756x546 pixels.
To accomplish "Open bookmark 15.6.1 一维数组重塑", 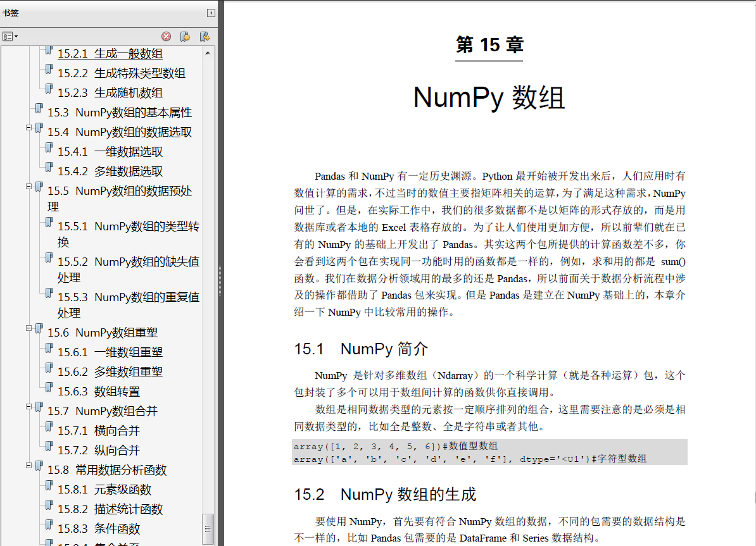I will pyautogui.click(x=110, y=352).
